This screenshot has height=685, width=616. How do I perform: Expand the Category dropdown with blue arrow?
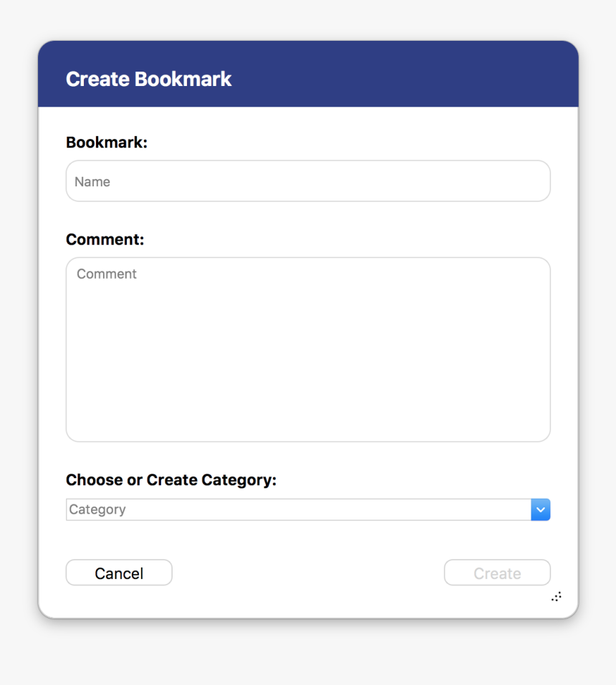pos(541,509)
